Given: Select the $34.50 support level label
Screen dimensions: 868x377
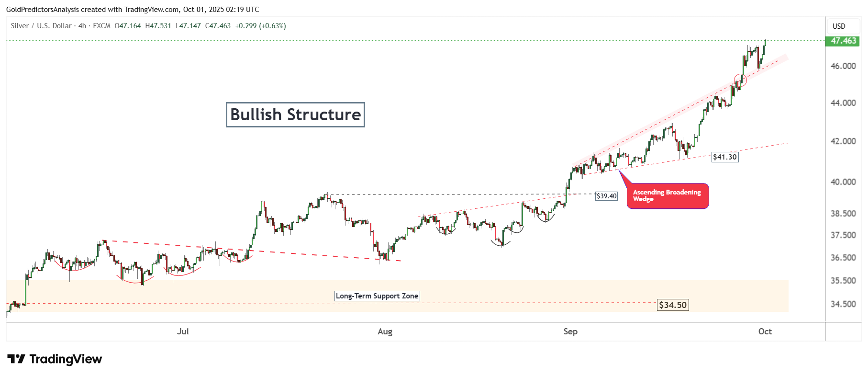Looking at the screenshot, I should 672,305.
